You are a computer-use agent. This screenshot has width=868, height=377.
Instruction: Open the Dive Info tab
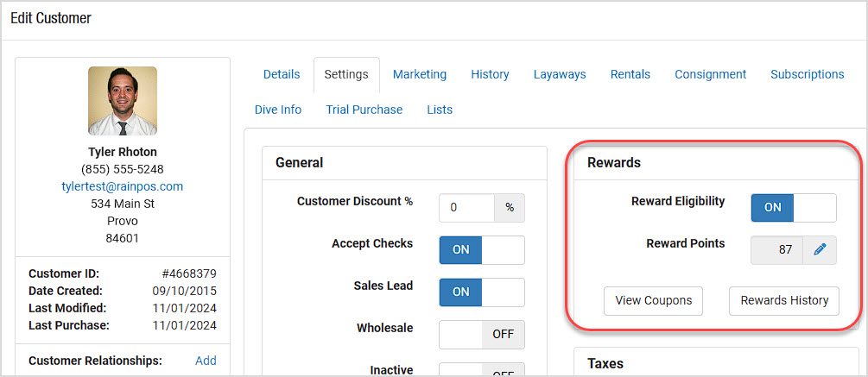[x=278, y=110]
